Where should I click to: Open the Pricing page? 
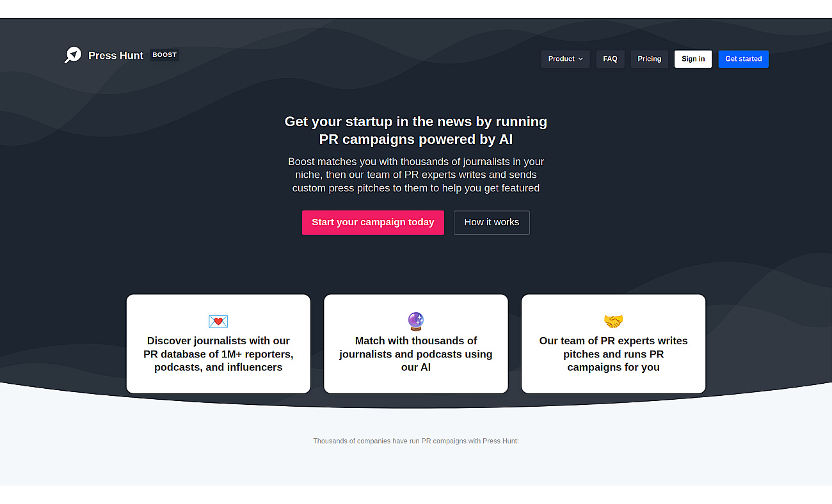tap(649, 59)
